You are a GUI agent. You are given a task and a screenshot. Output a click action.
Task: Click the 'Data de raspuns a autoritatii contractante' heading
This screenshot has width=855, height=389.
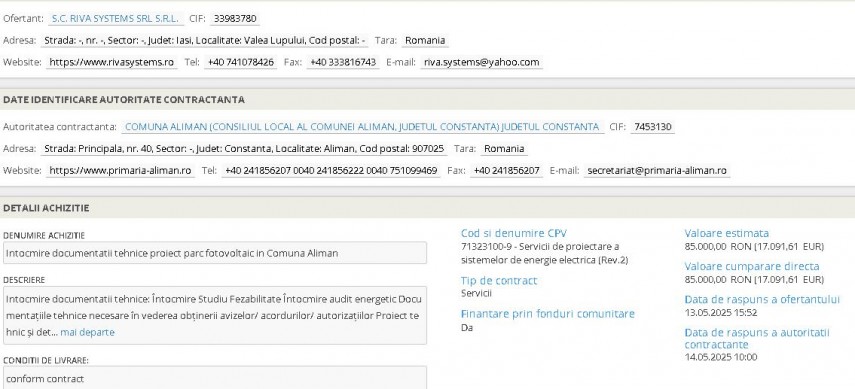(757, 339)
